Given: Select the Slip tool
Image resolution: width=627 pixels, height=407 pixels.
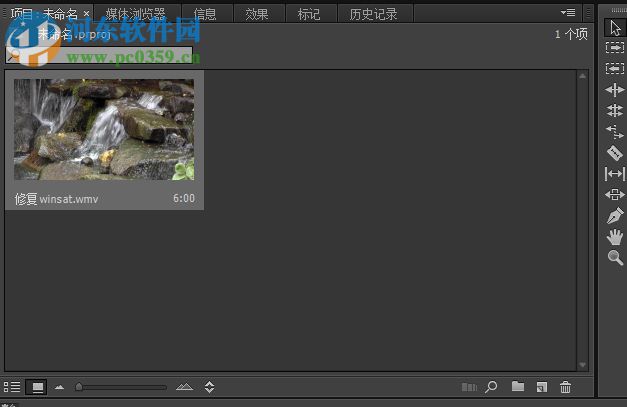Looking at the screenshot, I should click(615, 174).
